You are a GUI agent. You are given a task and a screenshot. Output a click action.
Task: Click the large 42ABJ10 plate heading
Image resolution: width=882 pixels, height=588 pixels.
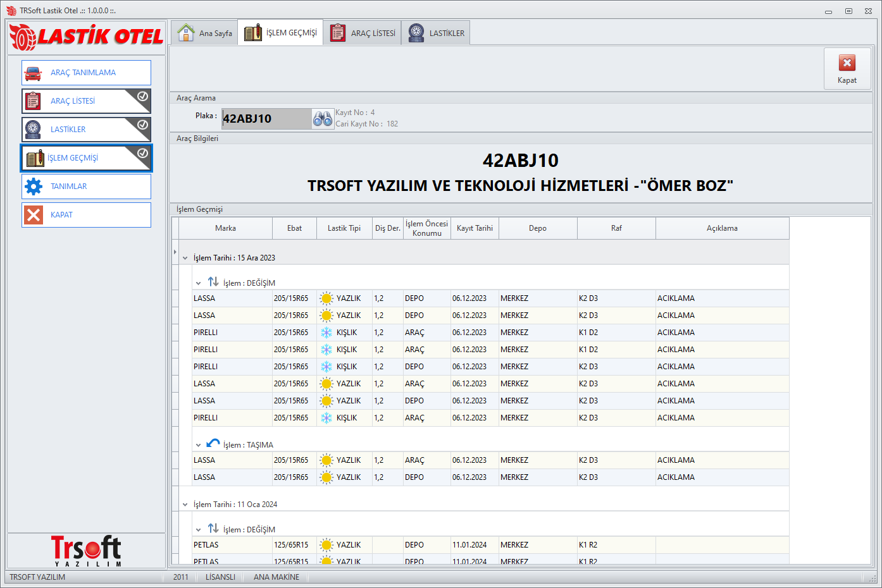[x=521, y=161]
